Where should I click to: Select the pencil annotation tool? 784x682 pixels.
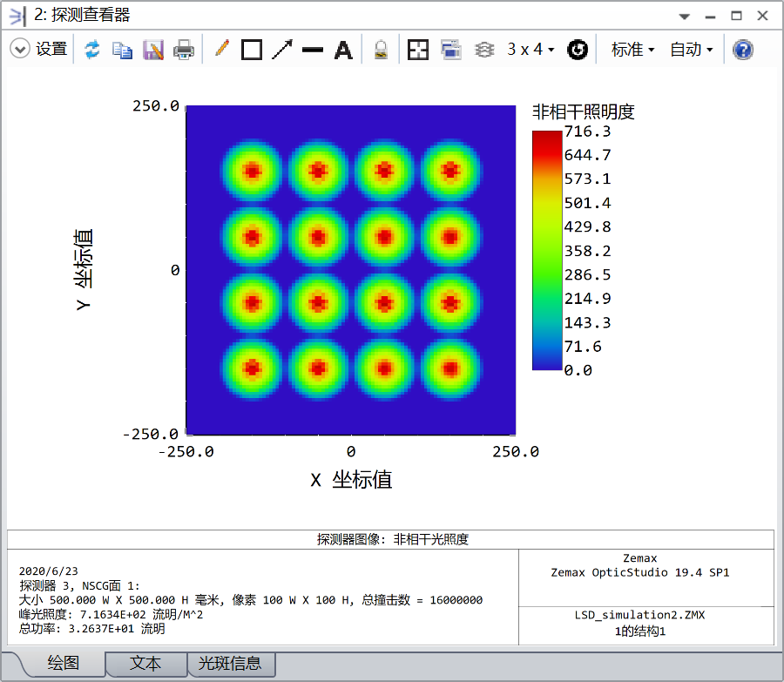(x=221, y=50)
